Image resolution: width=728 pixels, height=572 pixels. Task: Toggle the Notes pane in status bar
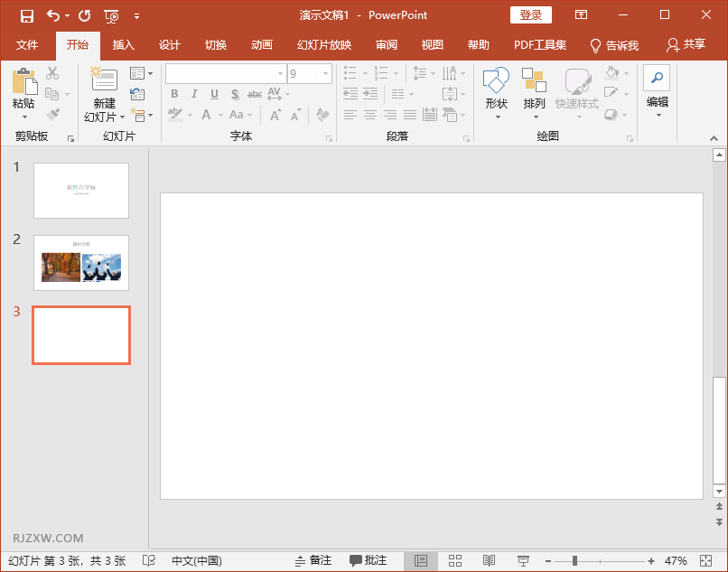313,561
